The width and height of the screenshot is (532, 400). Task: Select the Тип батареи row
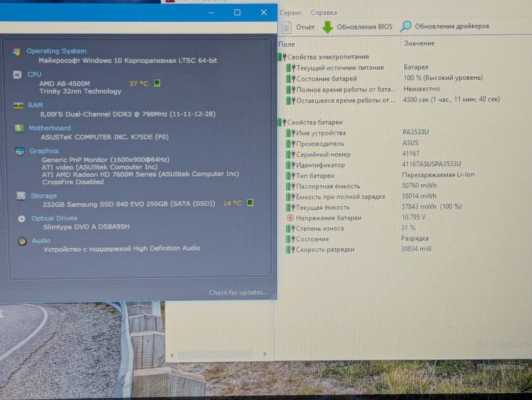[380, 175]
